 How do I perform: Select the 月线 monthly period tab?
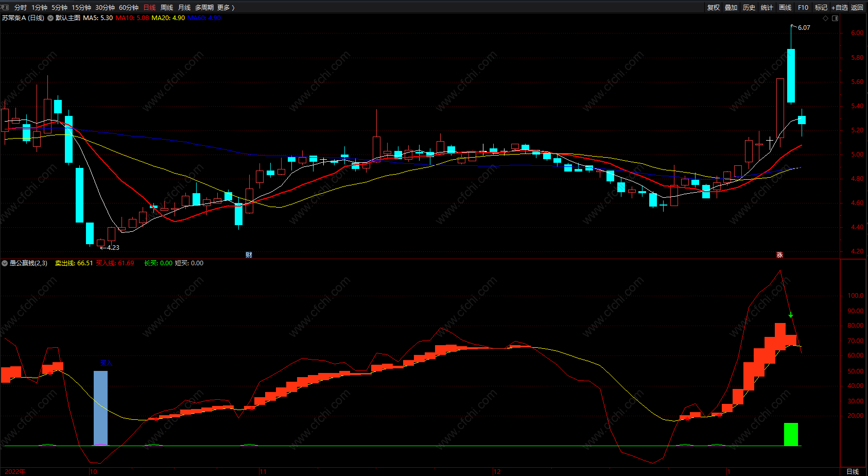(184, 7)
